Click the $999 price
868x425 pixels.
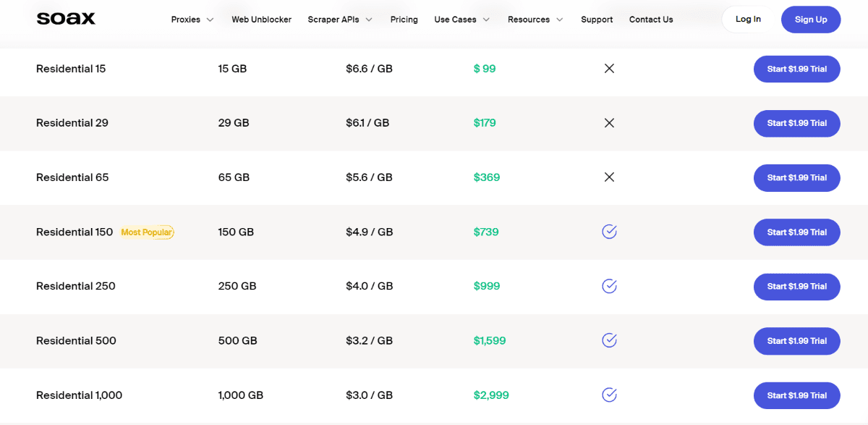487,286
